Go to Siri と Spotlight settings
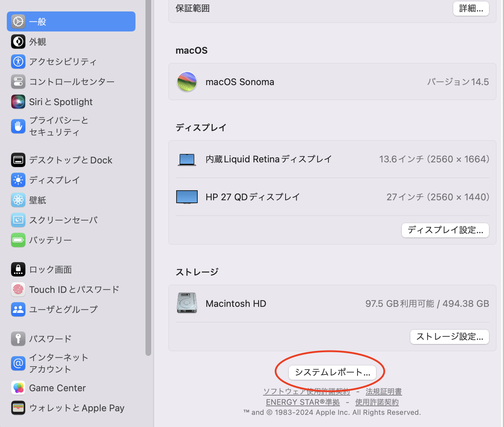504x427 pixels. 71,102
